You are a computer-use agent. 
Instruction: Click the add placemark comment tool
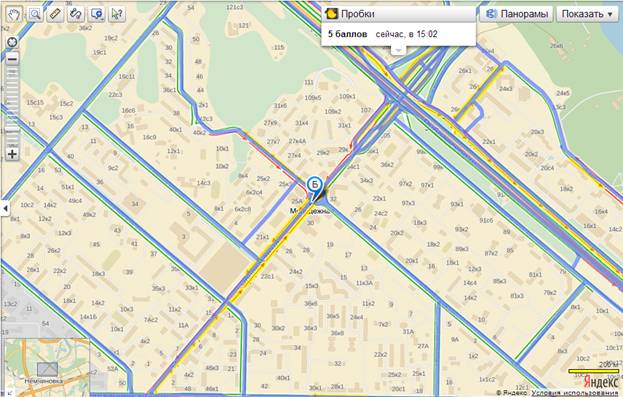click(x=96, y=14)
